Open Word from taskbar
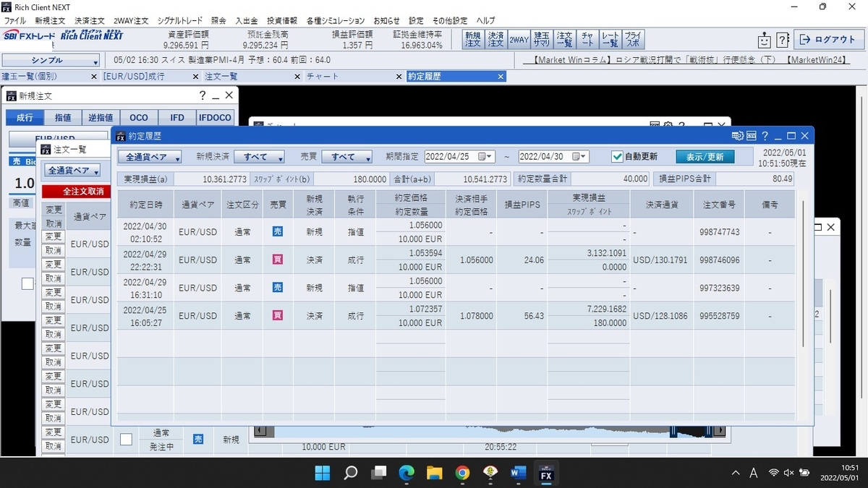The height and width of the screenshot is (488, 868). pos(519,474)
